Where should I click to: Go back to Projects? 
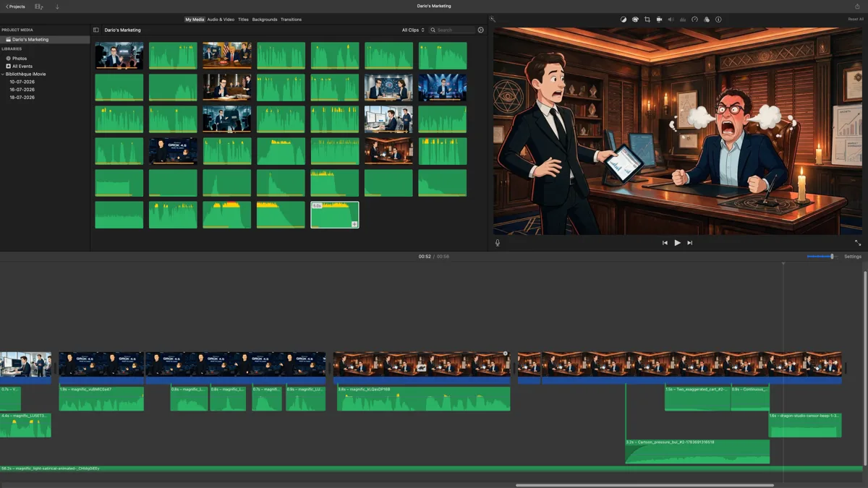coord(15,7)
